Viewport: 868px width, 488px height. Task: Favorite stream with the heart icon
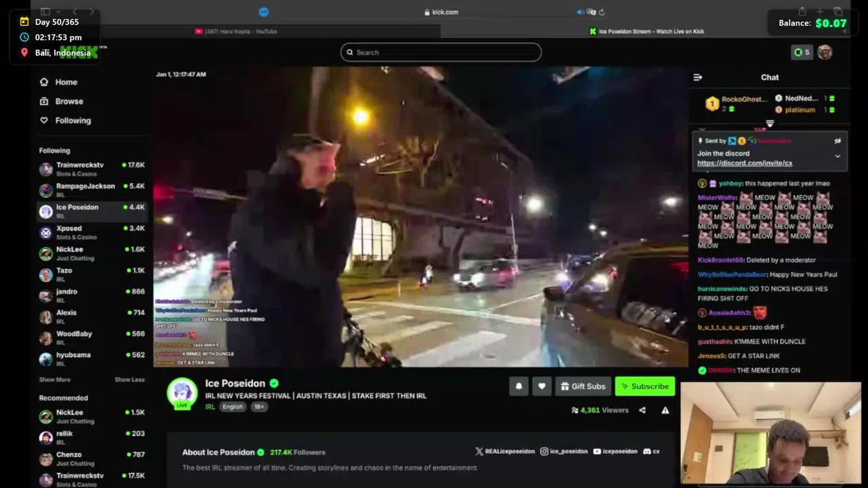(x=542, y=386)
